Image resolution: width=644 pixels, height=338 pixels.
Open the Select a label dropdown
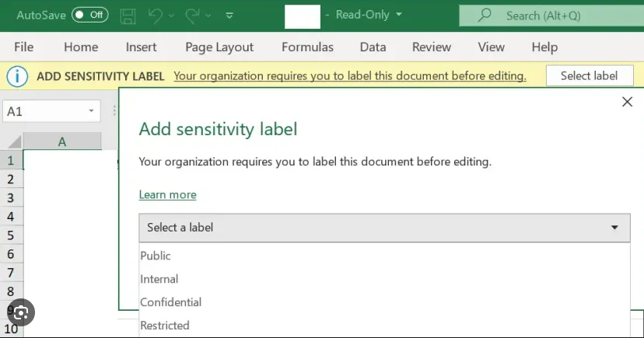(384, 228)
